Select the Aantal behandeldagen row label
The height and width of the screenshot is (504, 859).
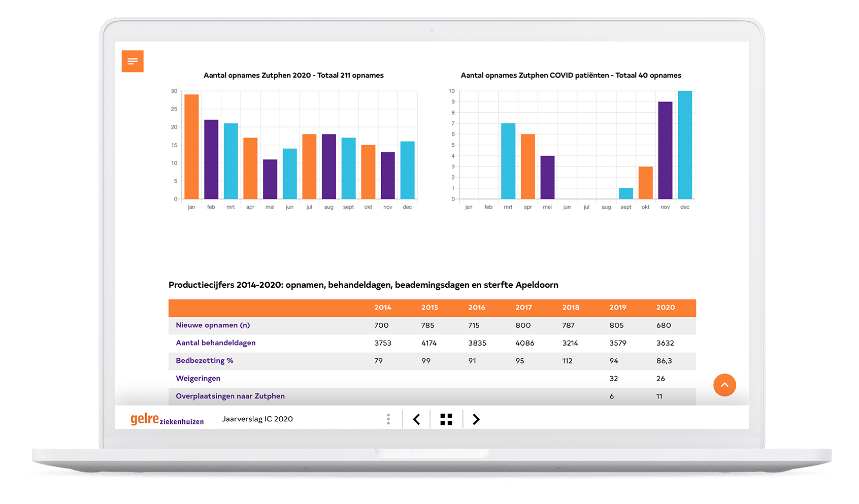pos(216,343)
